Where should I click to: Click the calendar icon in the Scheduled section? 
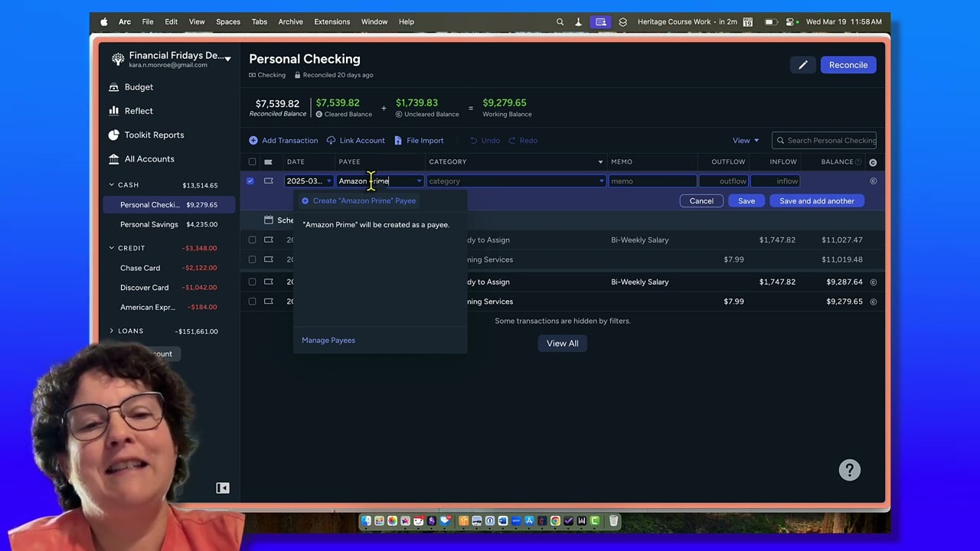point(268,220)
